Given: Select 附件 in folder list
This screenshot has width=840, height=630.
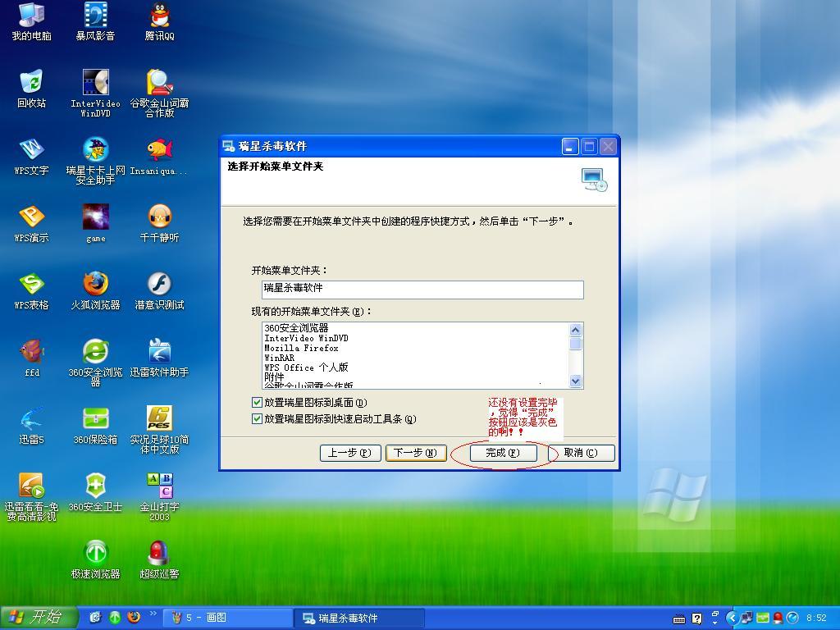Looking at the screenshot, I should click(274, 377).
